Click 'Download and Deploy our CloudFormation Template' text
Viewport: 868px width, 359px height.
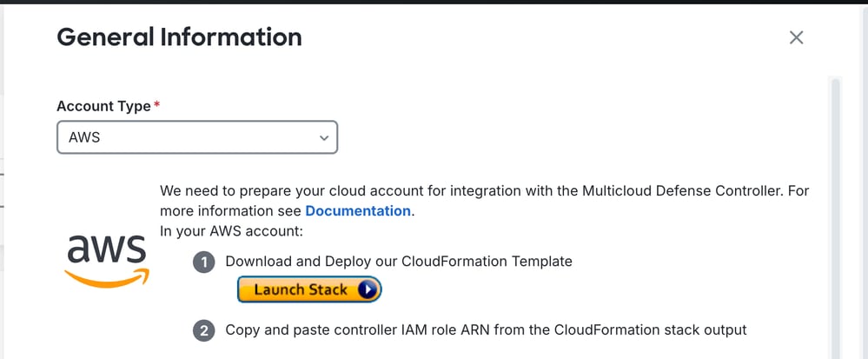coord(399,261)
